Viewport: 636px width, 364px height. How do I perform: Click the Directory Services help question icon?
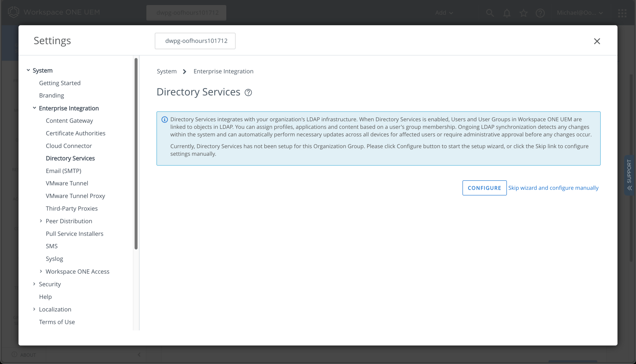(x=248, y=92)
